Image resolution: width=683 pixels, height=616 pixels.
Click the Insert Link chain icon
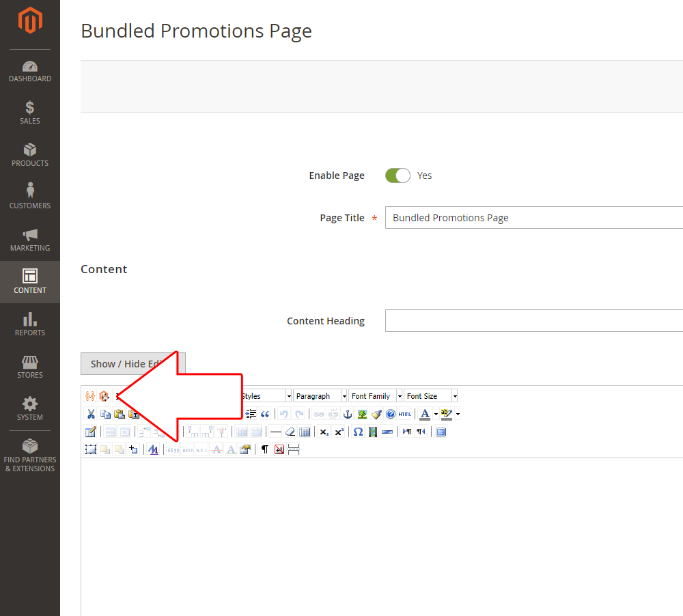(318, 414)
